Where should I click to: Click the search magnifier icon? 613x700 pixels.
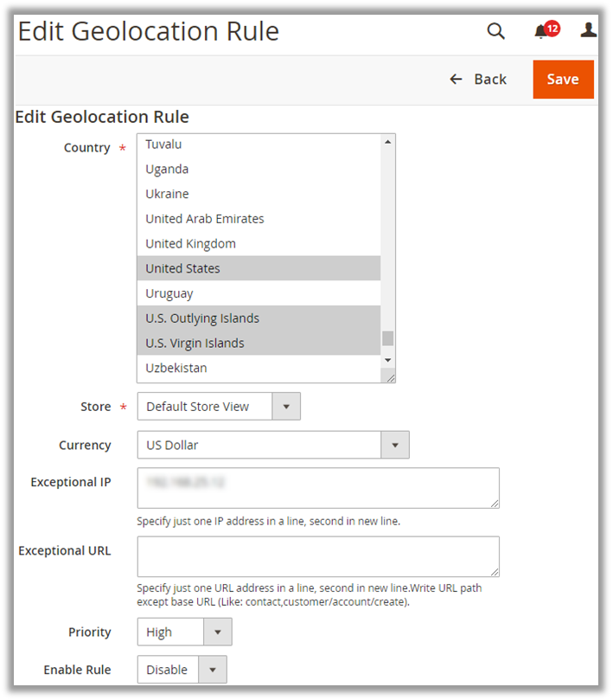(x=495, y=31)
